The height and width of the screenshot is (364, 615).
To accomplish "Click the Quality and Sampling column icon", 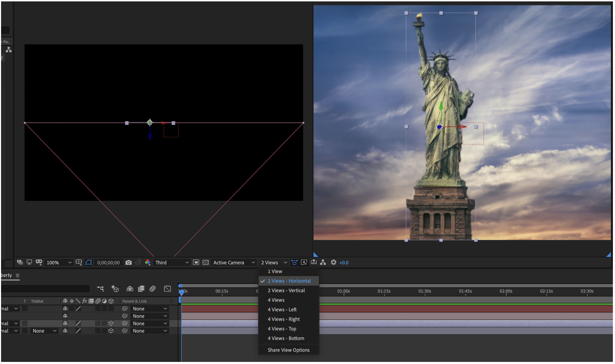I will tap(78, 301).
